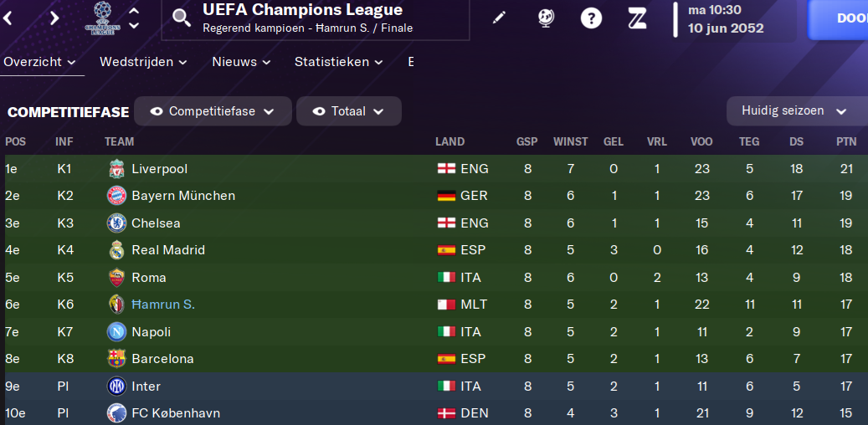The image size is (868, 425).
Task: Go back with the left arrow
Action: 8,18
